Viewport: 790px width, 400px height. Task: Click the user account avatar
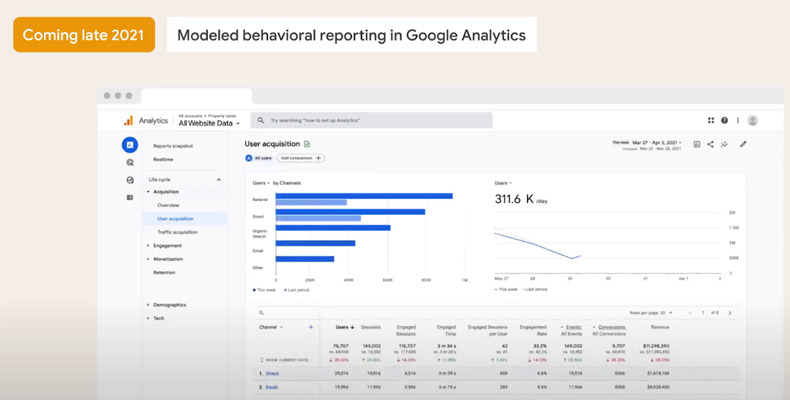point(753,120)
